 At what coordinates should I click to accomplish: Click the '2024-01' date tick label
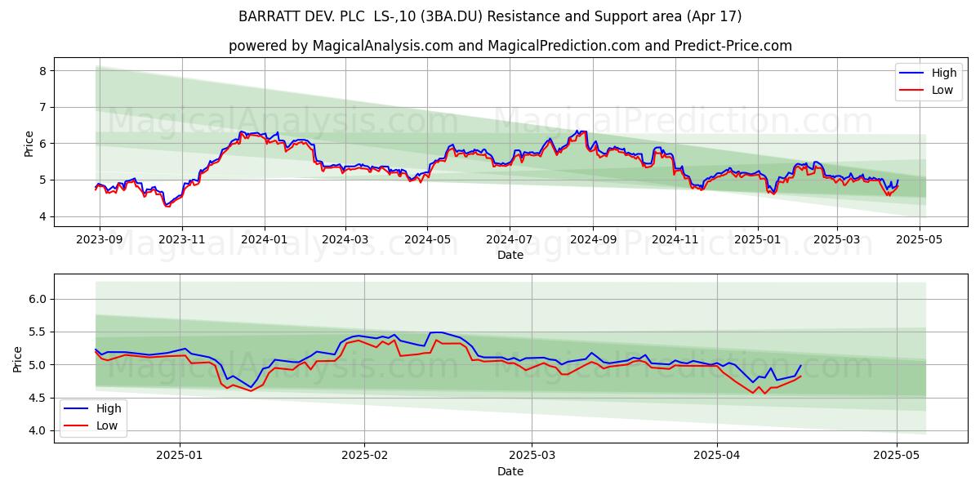[265, 240]
